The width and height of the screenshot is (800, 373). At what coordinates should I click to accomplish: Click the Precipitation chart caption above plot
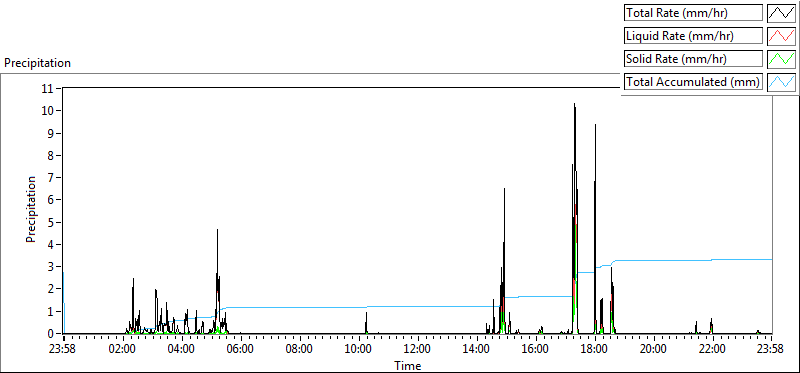[x=37, y=63]
